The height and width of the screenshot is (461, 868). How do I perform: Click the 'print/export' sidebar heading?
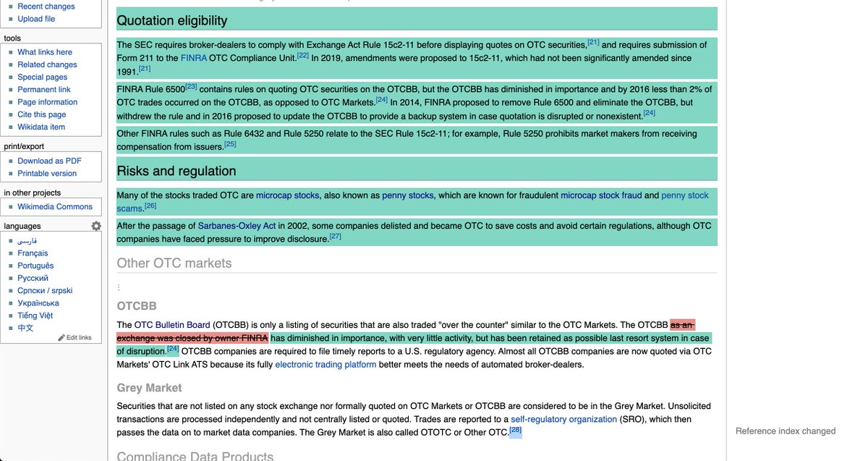pos(24,147)
